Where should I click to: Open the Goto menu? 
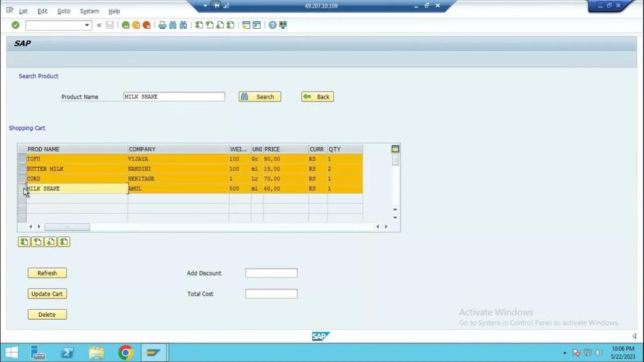(x=63, y=11)
